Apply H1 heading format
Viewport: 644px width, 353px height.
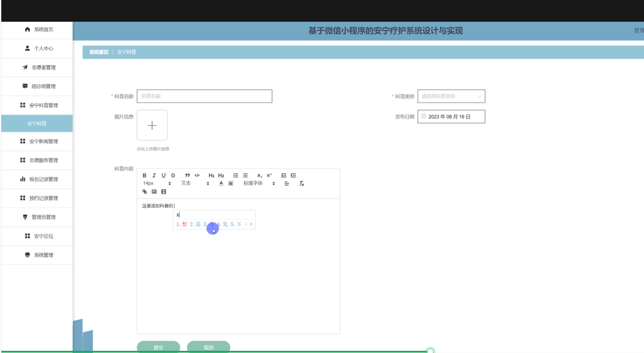(211, 175)
